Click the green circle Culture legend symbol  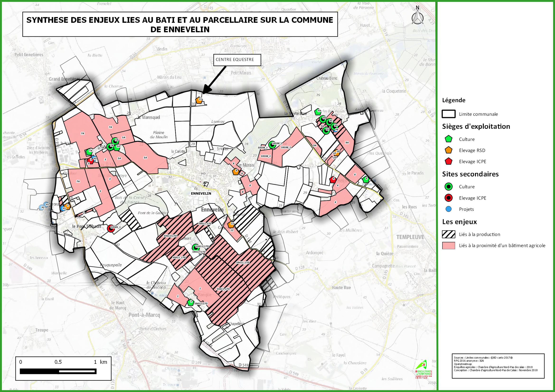tap(448, 187)
